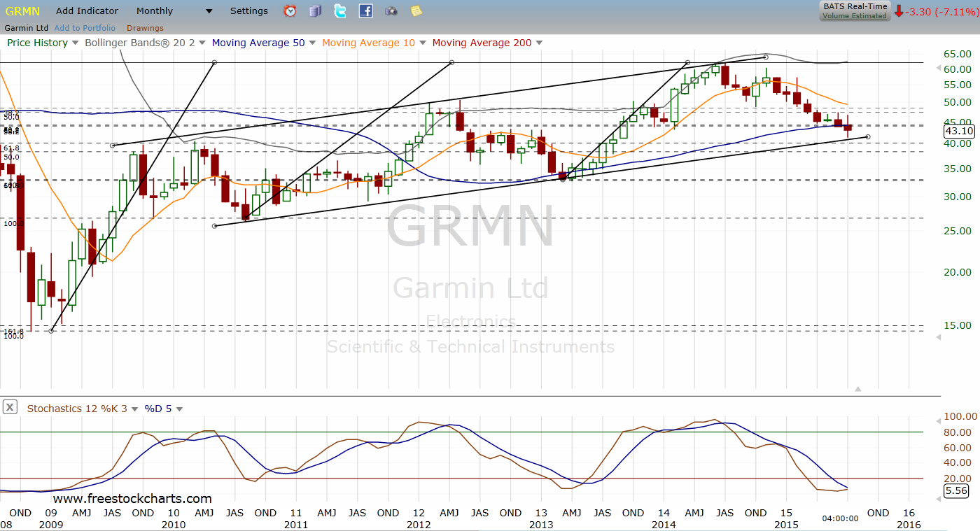Click the 2012 year label on time axis
980x531 pixels.
pyautogui.click(x=419, y=524)
